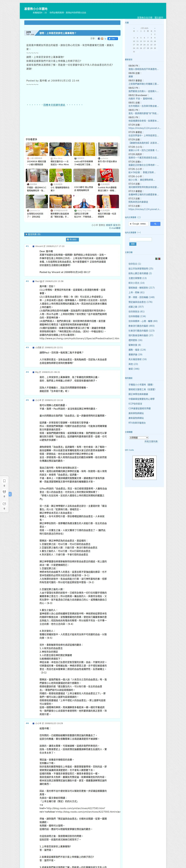The height and width of the screenshot is (868, 186).
Task: Open the 文章精選 dropdown
Action: point(139,438)
